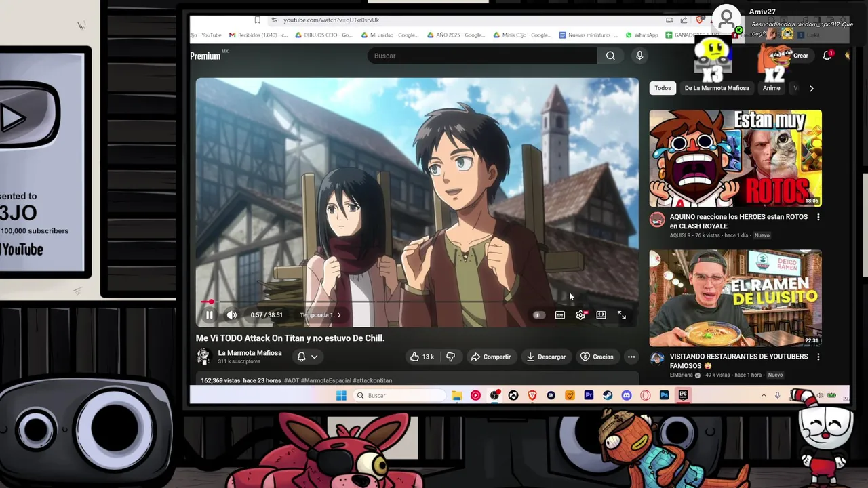Open options menu for AQUINO reacciona video
Image resolution: width=868 pixels, height=488 pixels.
pyautogui.click(x=818, y=217)
